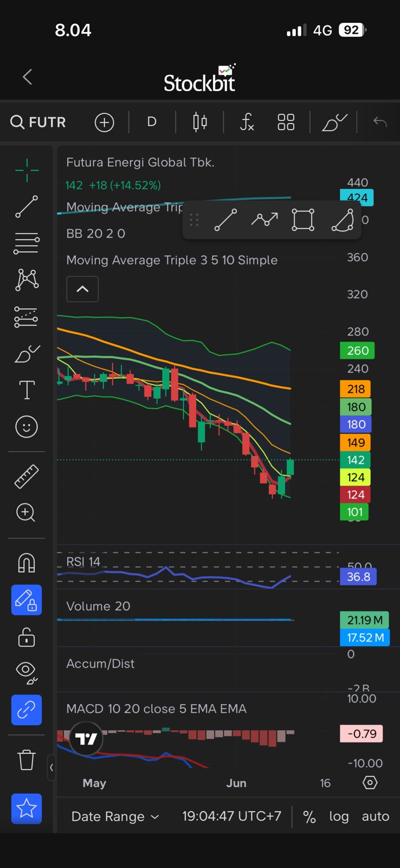Viewport: 400px width, 868px height.
Task: Toggle log scale
Action: [339, 816]
